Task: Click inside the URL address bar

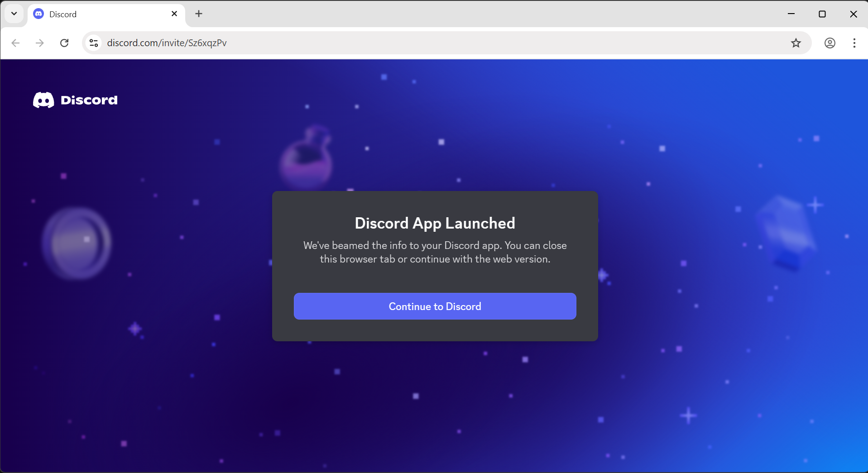Action: click(x=317, y=43)
